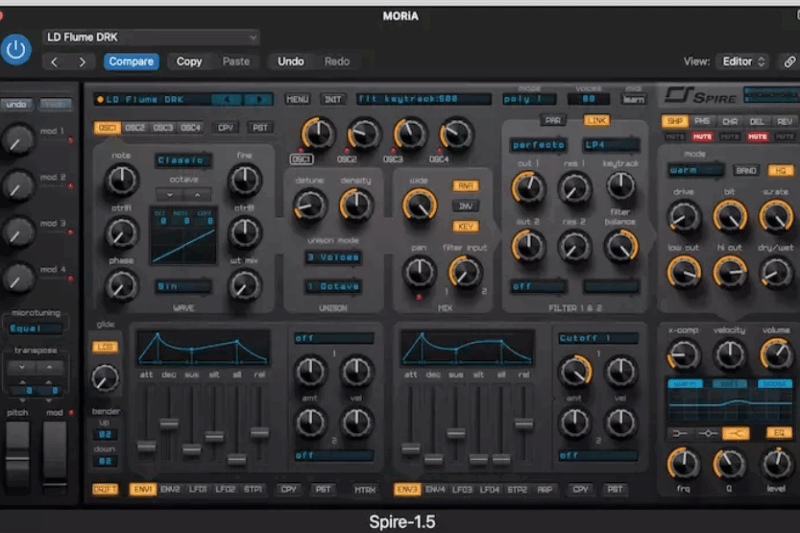Click the INIT button
This screenshot has height=533, width=800.
333,99
